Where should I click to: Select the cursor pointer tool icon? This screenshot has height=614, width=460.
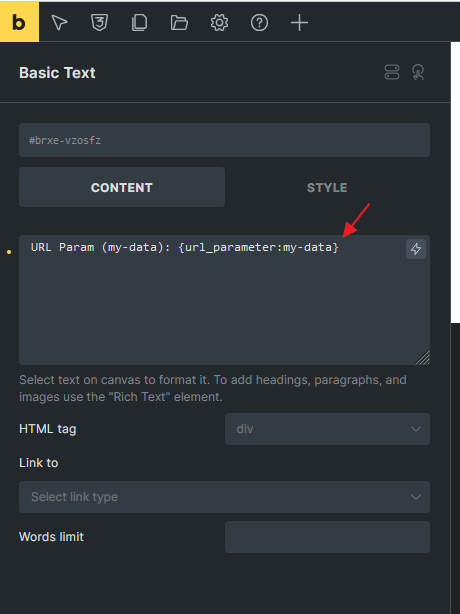coord(59,22)
